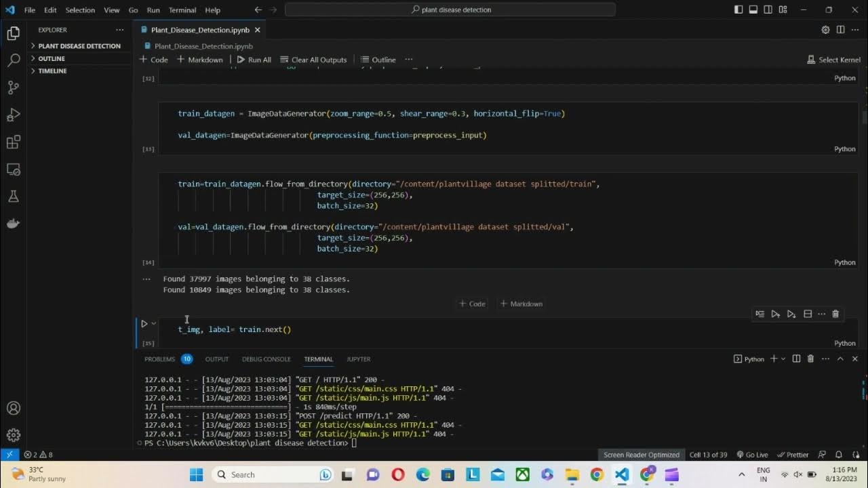868x488 pixels.
Task: Add a Markdown cell from notebook toolbar
Action: [x=199, y=60]
